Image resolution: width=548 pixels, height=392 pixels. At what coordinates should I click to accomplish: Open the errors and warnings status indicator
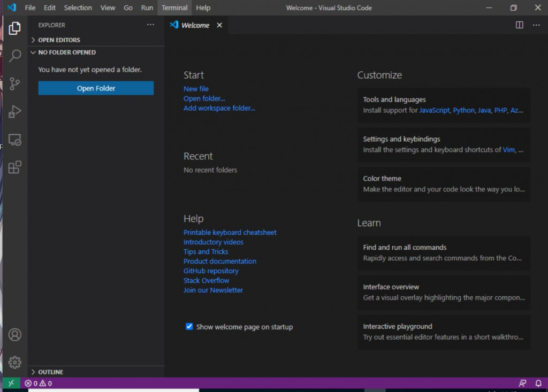click(x=38, y=383)
